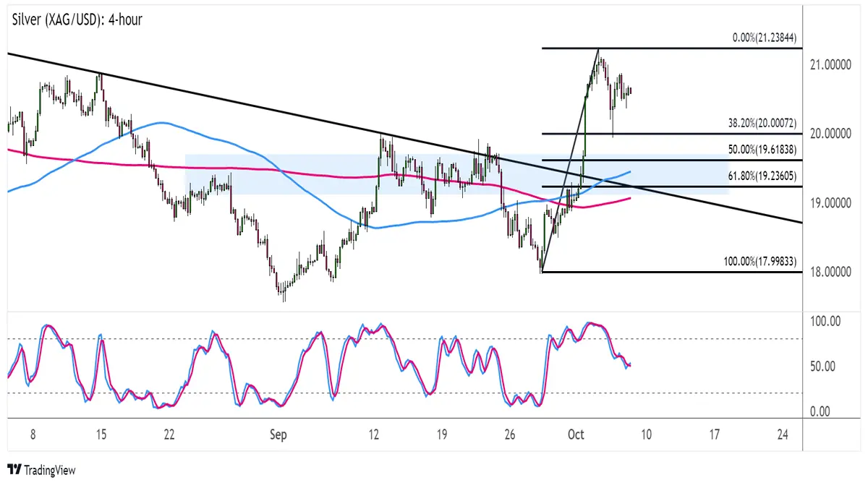Screen dimensions: 868x488
Task: Select the 24 date label on time axis
Action: pyautogui.click(x=782, y=435)
